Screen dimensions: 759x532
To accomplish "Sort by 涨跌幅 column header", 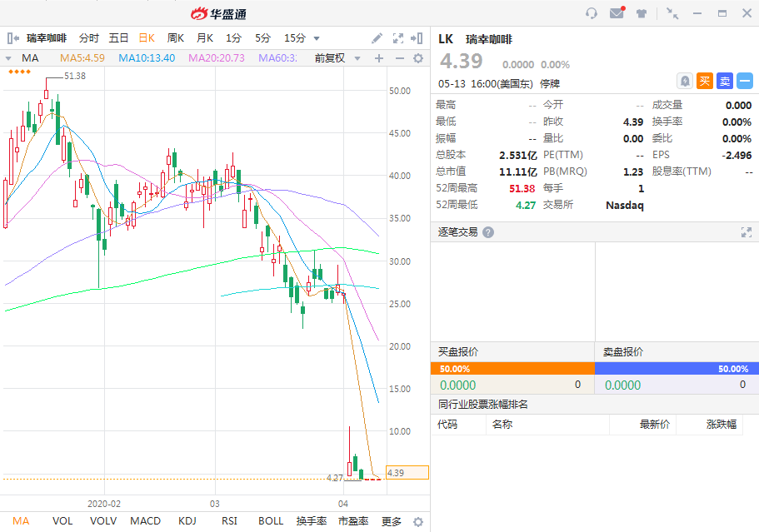I will point(722,425).
